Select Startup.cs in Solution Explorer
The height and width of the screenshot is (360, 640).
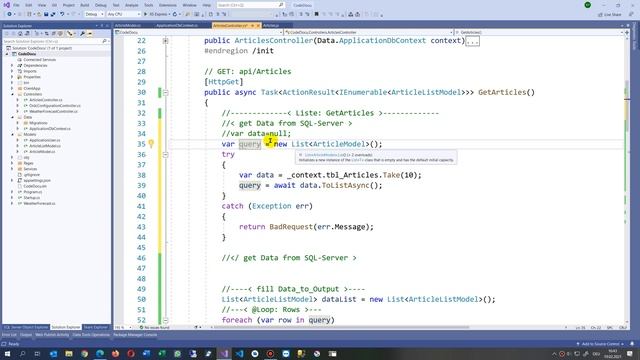coord(31,198)
